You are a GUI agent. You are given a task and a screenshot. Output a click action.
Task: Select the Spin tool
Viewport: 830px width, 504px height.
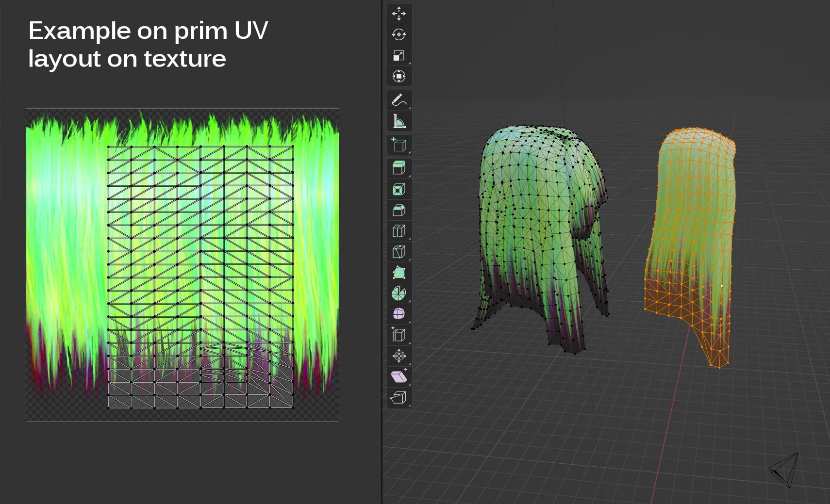pyautogui.click(x=399, y=293)
